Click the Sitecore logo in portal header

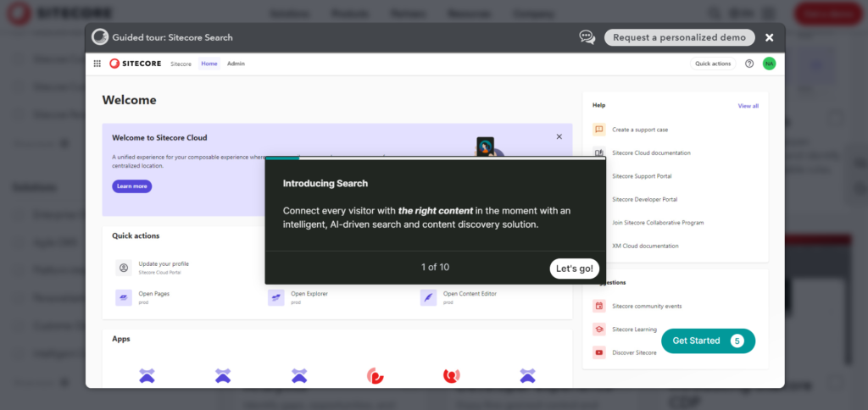[135, 64]
